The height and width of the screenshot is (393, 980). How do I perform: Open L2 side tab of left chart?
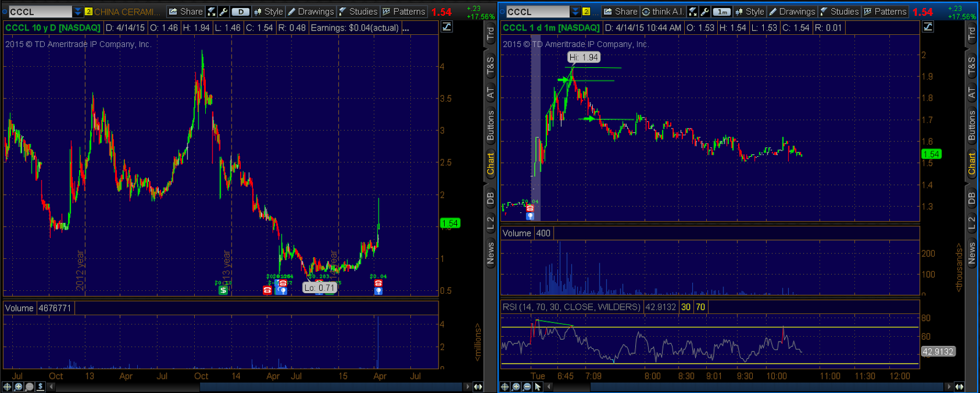490,223
